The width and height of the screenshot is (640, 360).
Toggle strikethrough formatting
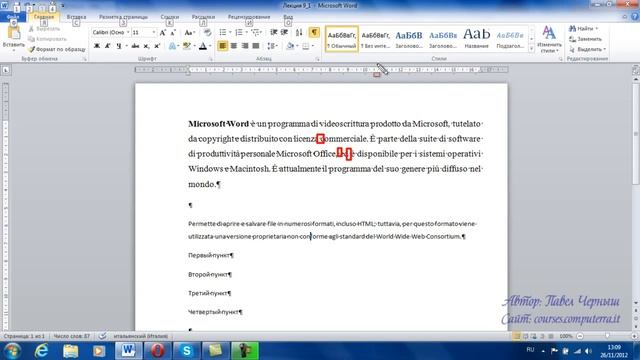135,46
